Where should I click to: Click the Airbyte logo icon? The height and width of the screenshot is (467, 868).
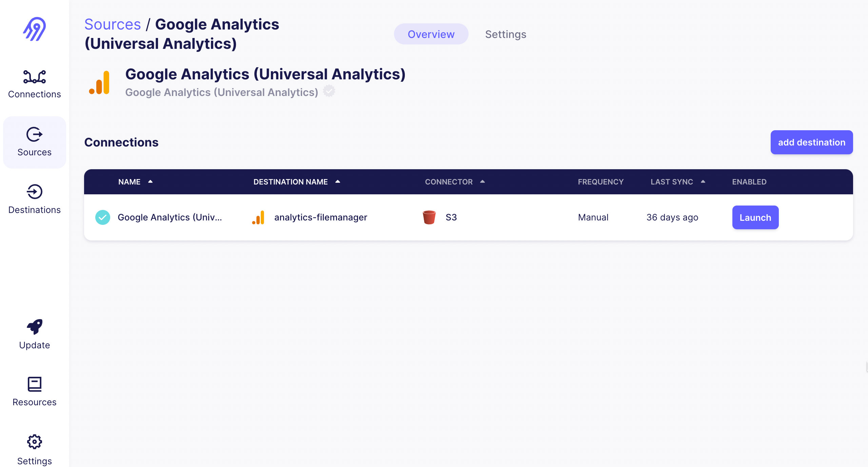pos(35,29)
